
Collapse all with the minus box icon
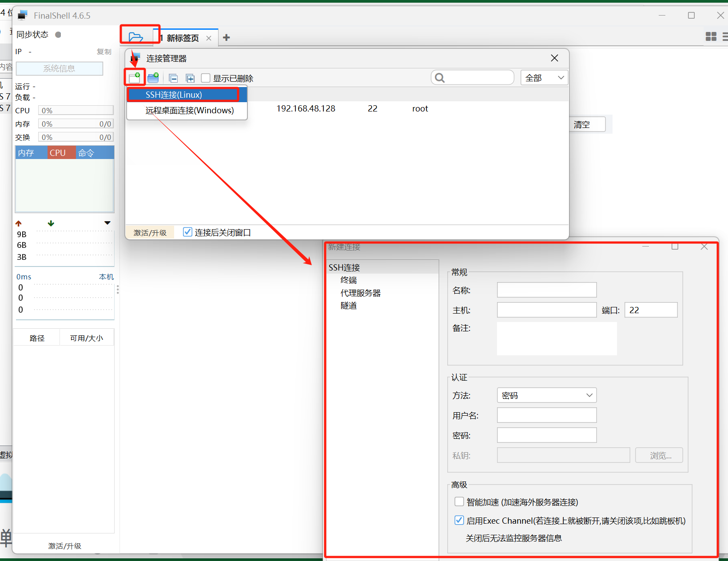point(174,79)
